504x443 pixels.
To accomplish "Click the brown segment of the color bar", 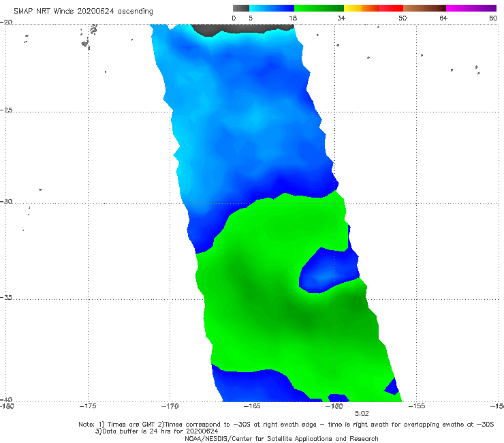I will (424, 8).
